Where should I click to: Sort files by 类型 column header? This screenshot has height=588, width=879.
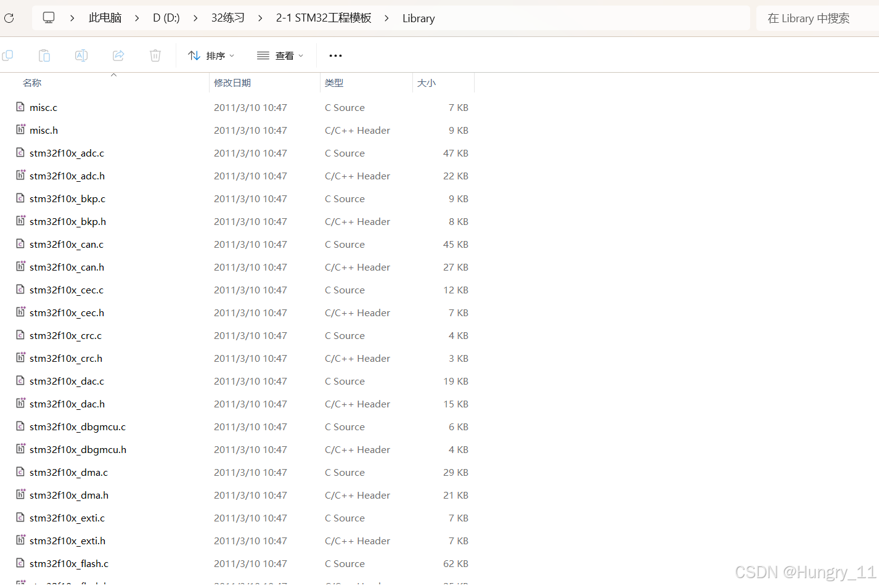(x=334, y=83)
